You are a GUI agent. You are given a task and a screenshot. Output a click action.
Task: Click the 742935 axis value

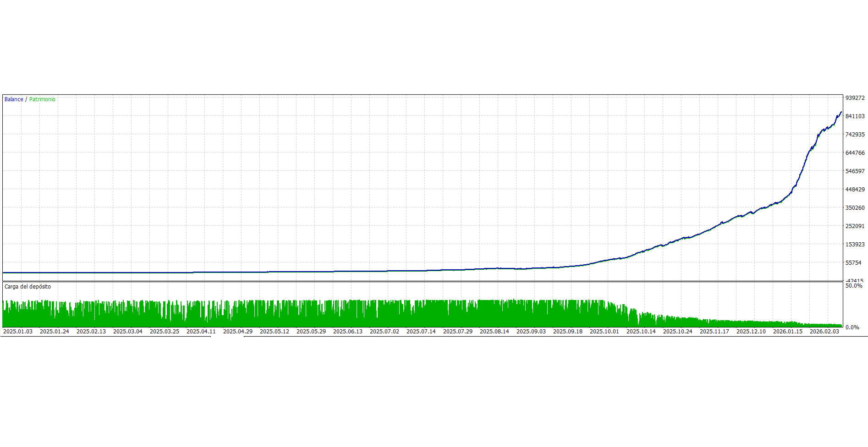coord(855,135)
